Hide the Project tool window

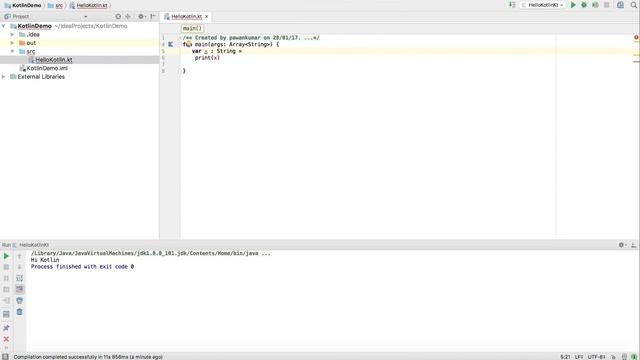tap(153, 16)
